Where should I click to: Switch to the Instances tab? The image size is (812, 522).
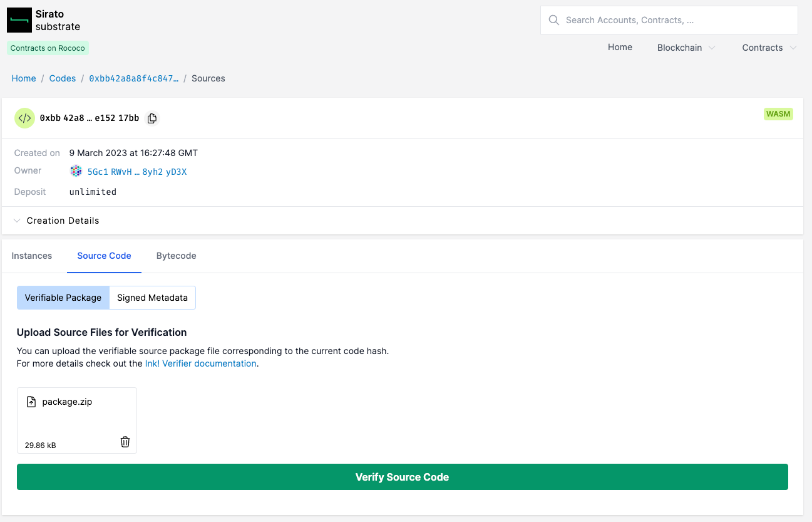pos(32,256)
